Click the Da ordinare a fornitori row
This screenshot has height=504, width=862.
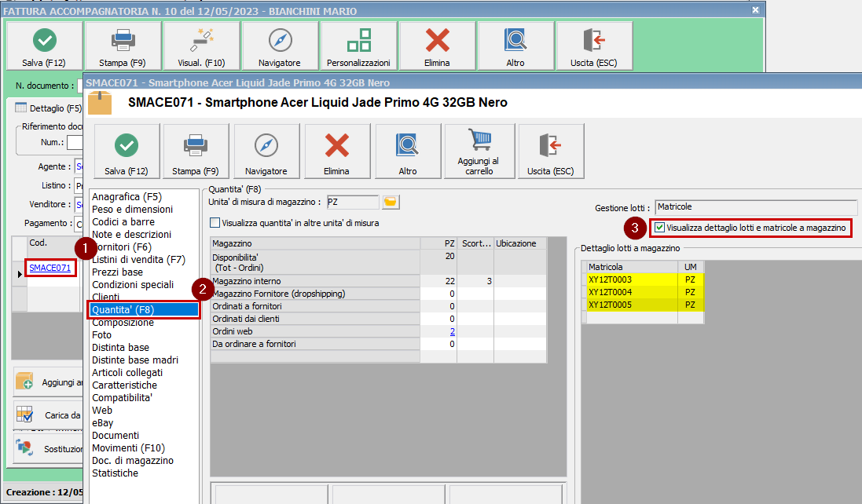pyautogui.click(x=379, y=344)
